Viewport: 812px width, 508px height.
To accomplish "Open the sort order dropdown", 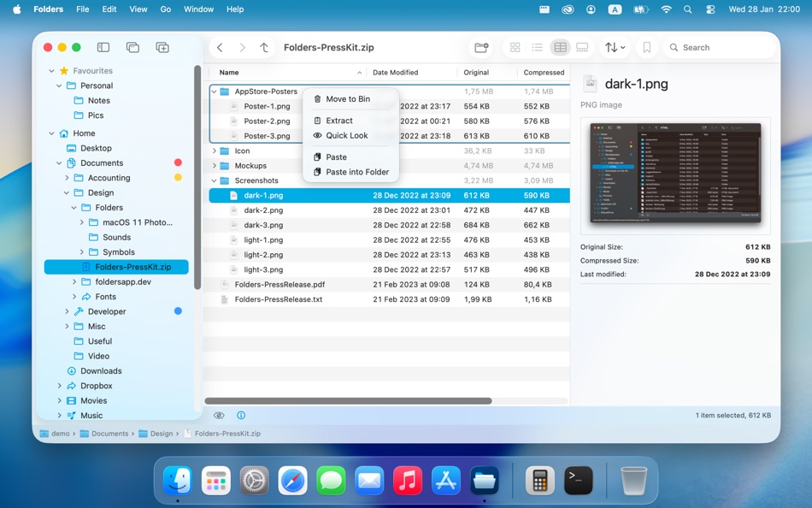I will click(614, 47).
